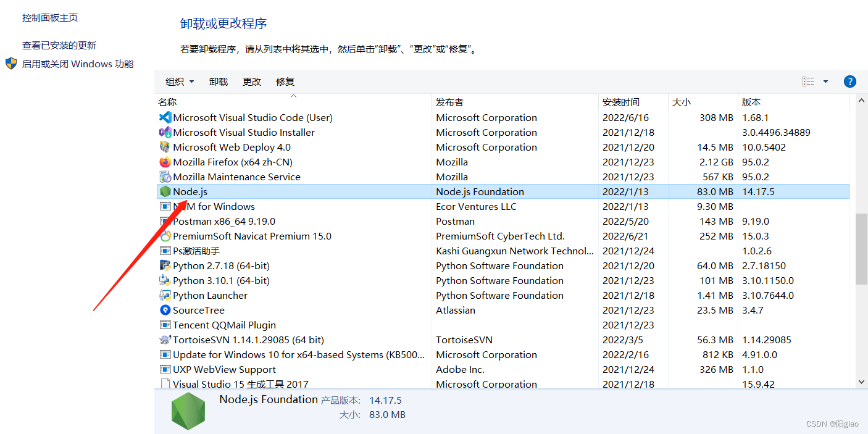Click the Node.js green hexagon icon
Viewport: 868px width, 434px height.
(x=165, y=191)
